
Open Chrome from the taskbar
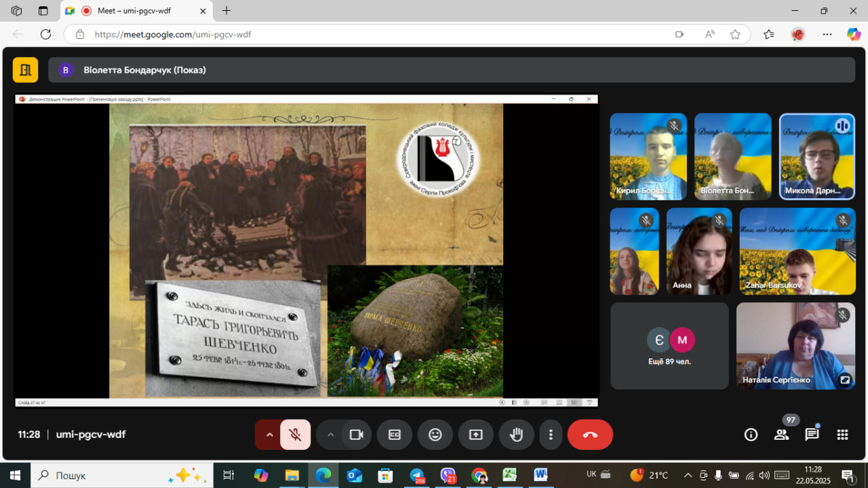[x=479, y=475]
